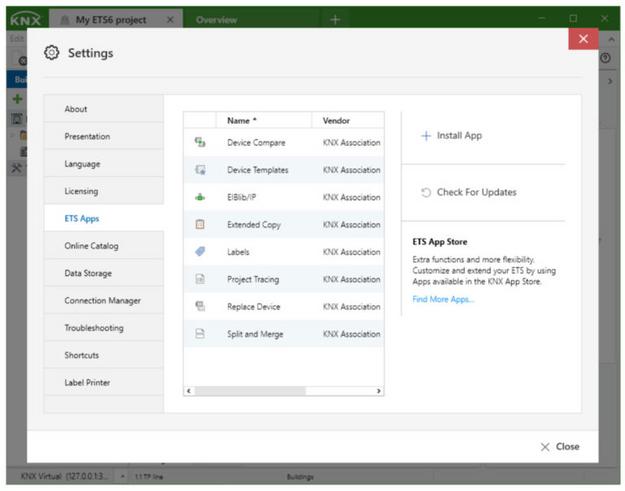Follow the Find More Apps link

443,299
